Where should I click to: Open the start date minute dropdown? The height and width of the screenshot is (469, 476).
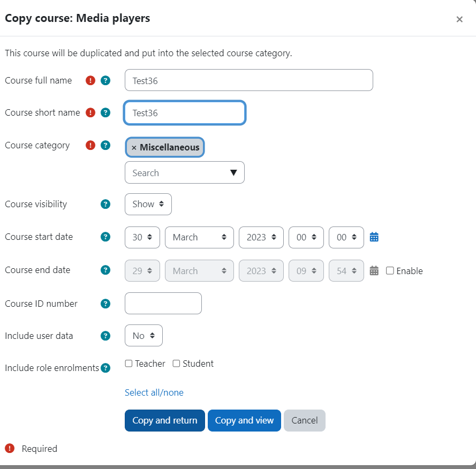click(x=346, y=237)
